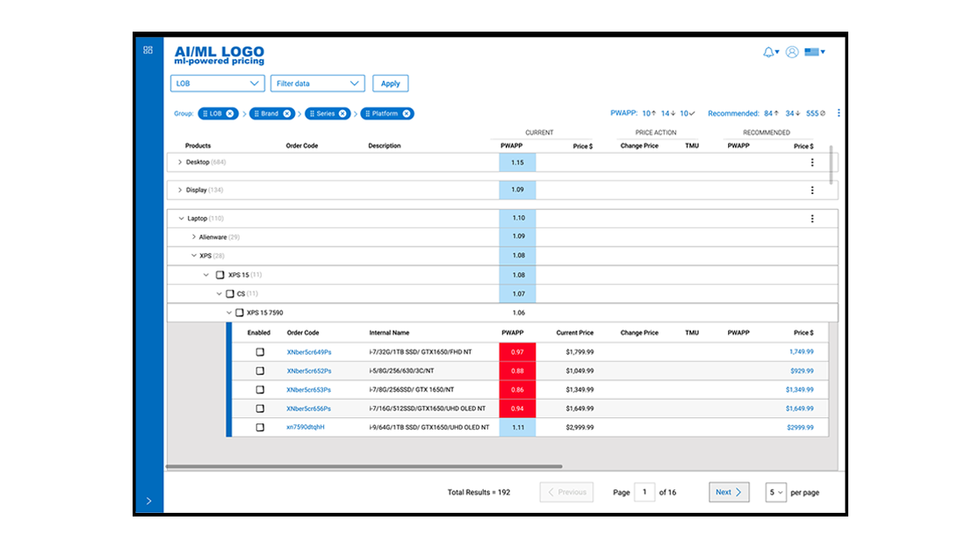This screenshot has width=980, height=549.
Task: Click the page number input field
Action: [x=645, y=492]
